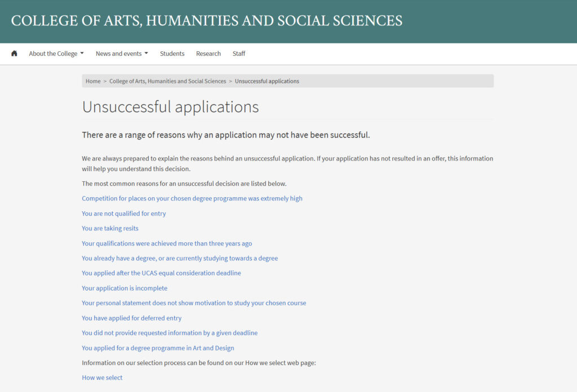Screen dimensions: 577x392
Task: Open the How we select link
Action: (x=102, y=377)
